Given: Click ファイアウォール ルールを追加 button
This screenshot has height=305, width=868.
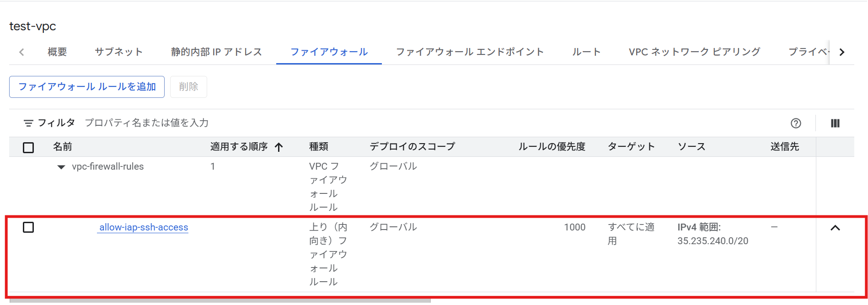Looking at the screenshot, I should pos(87,87).
